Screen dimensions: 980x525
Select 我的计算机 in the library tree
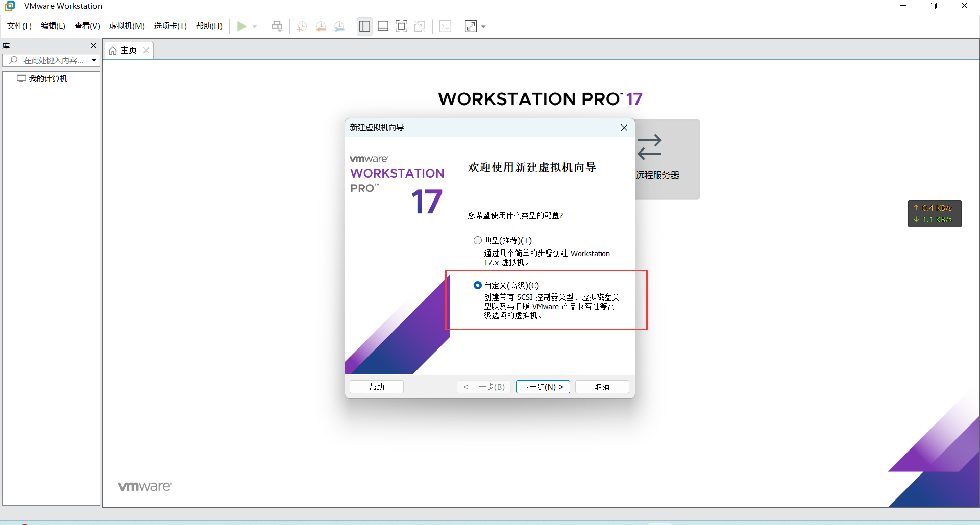pos(42,79)
